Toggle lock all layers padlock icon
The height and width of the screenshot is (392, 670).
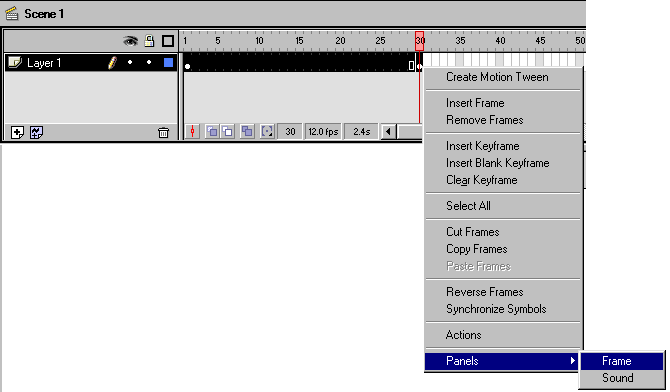[149, 41]
